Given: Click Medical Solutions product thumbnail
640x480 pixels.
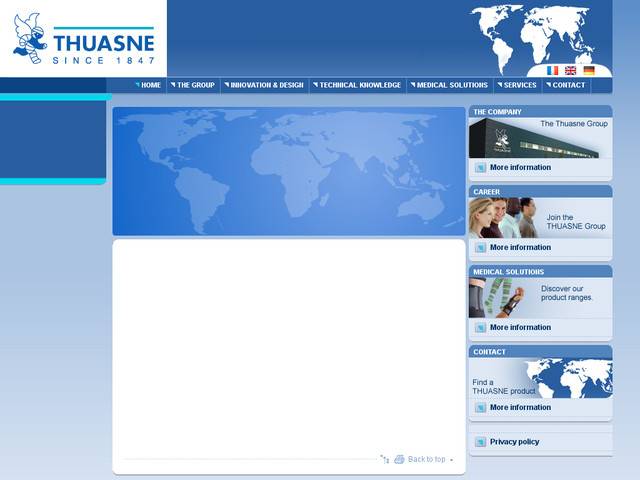Looking at the screenshot, I should click(498, 298).
